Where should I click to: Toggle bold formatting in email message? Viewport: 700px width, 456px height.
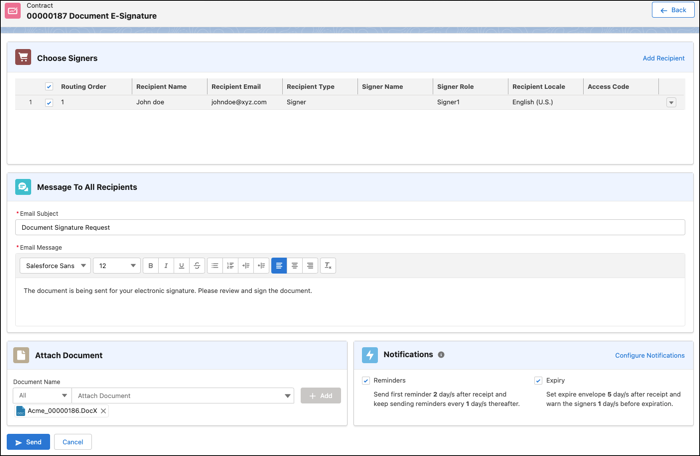point(151,266)
